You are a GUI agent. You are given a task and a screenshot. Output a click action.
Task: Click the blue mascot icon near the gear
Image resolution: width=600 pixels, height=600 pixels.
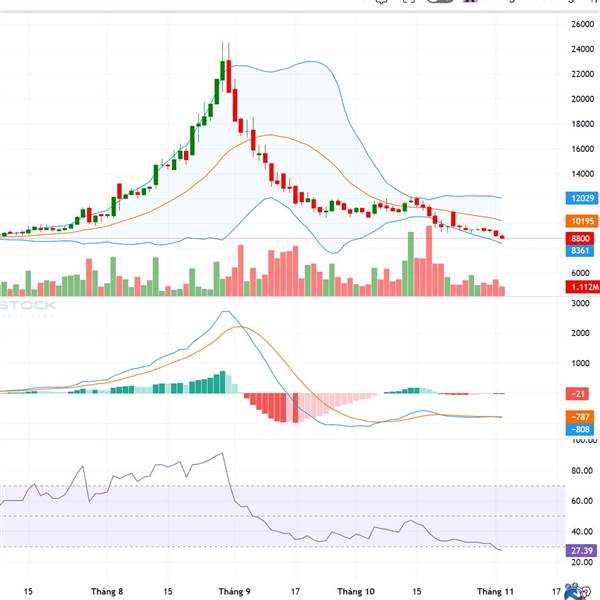tap(573, 592)
